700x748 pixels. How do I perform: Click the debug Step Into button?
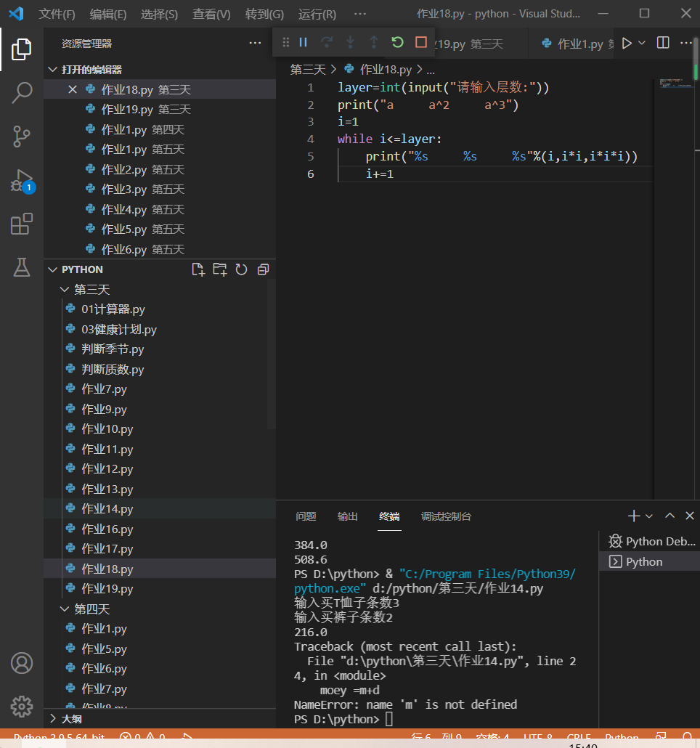(350, 42)
